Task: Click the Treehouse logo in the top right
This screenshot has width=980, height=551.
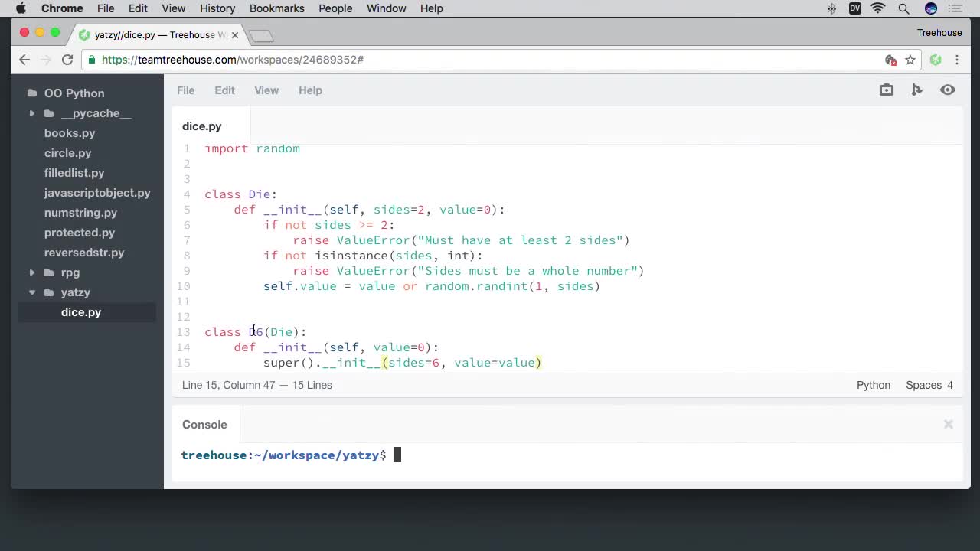Action: point(939,32)
